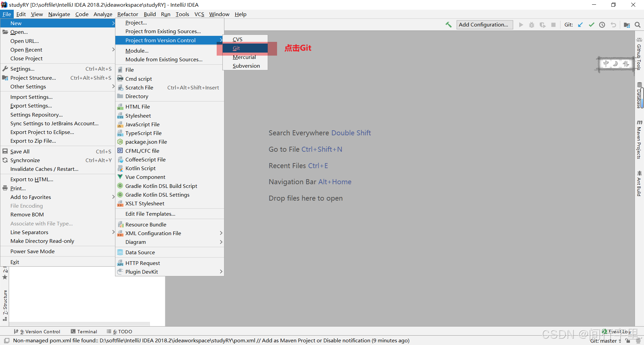
Task: Click the Debug bug icon
Action: 532,25
